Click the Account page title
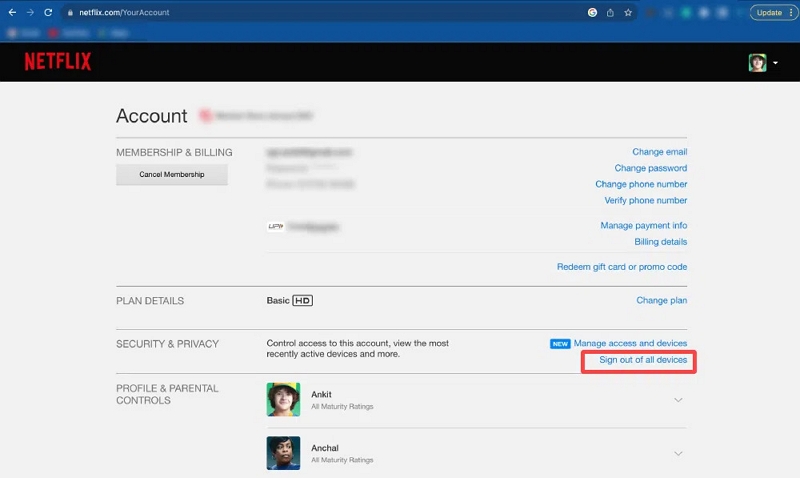Screen dimensions: 800x478 tap(152, 116)
